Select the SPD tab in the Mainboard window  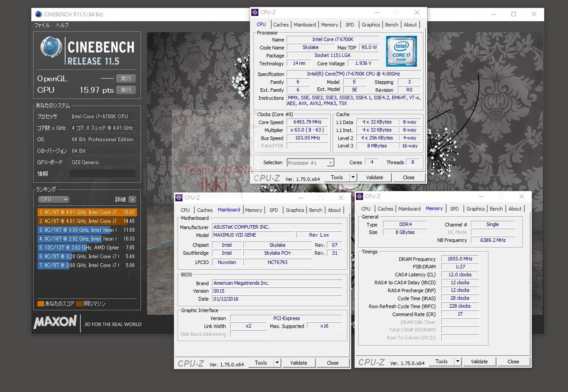[273, 210]
